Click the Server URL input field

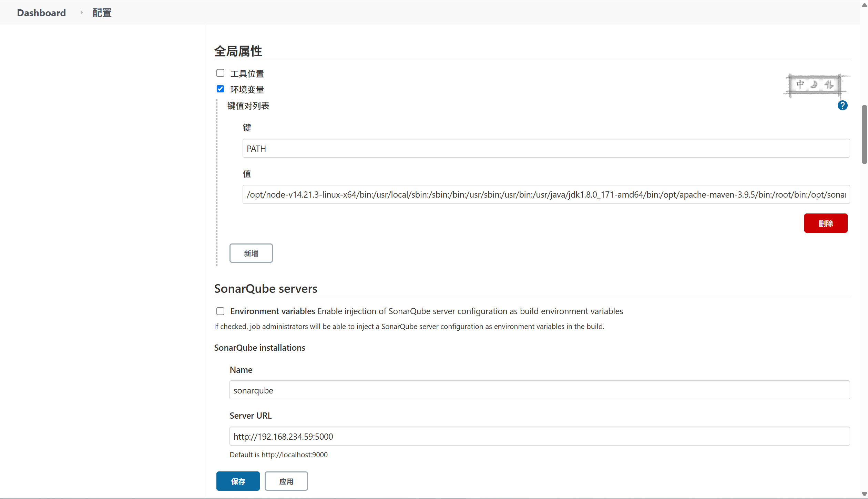[539, 436]
